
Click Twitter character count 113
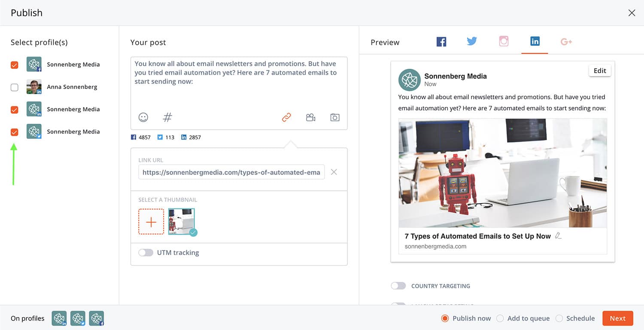click(166, 137)
